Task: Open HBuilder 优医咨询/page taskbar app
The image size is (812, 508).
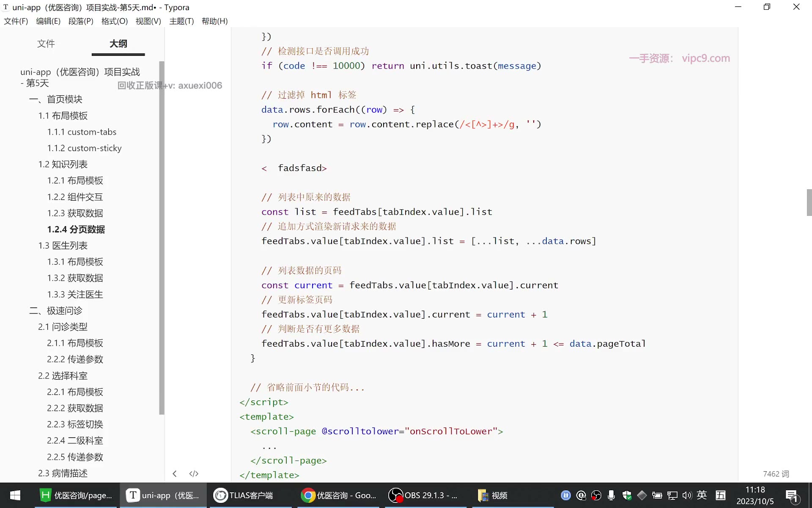Action: [76, 495]
